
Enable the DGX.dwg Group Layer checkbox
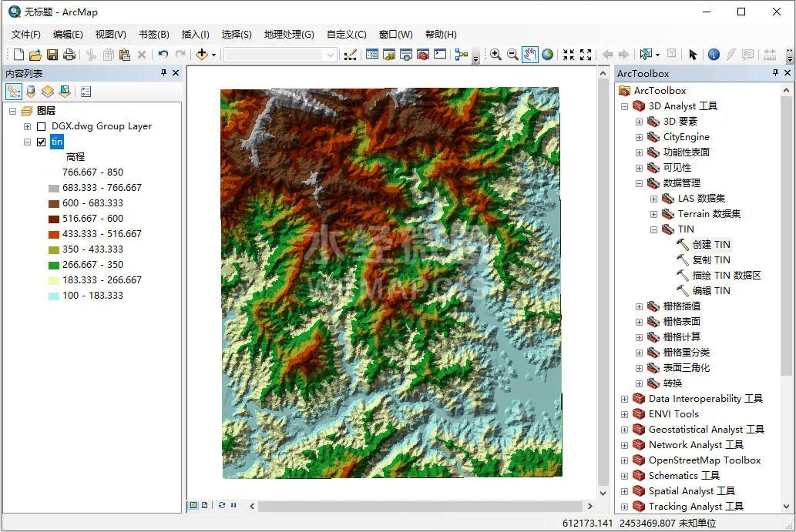(x=42, y=126)
